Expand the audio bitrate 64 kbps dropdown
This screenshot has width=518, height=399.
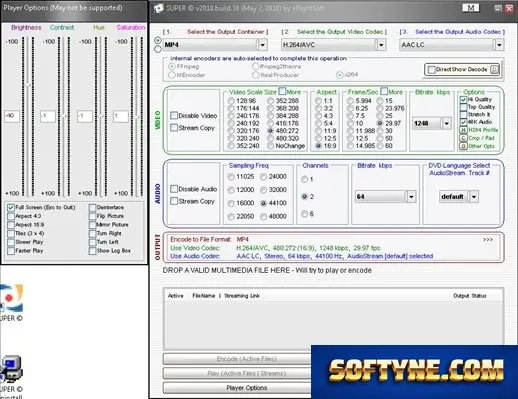[411, 197]
